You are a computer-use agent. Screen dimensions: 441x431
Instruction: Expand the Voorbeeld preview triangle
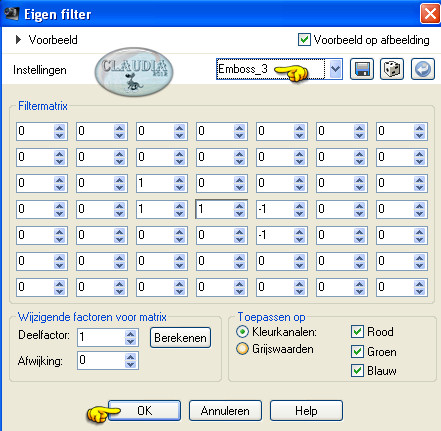[x=18, y=40]
